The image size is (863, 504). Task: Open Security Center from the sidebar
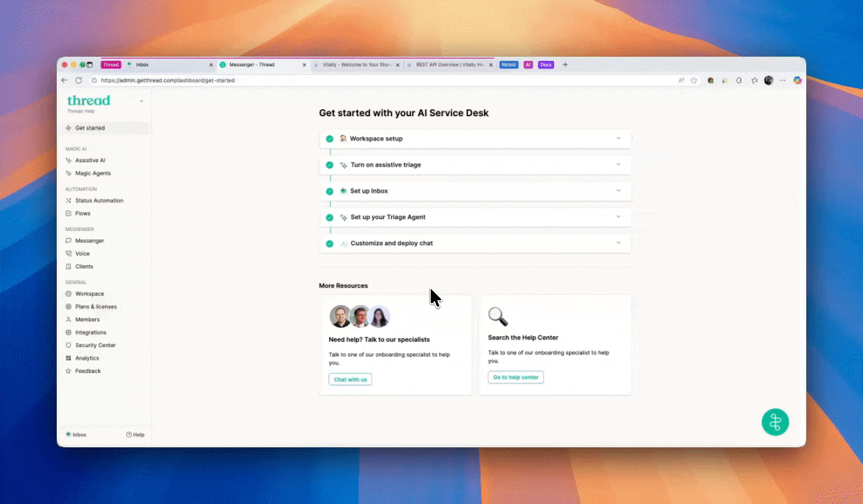[x=95, y=345]
